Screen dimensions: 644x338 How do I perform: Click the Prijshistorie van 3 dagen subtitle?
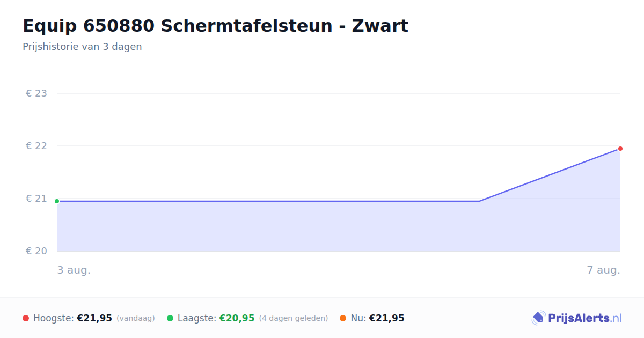point(82,47)
